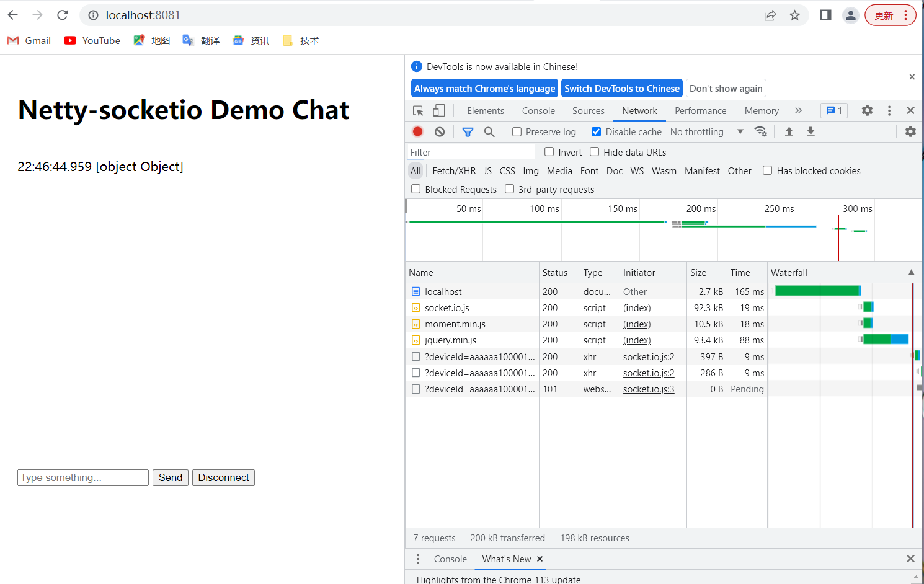Open Network panel settings gear
Image resolution: width=924 pixels, height=584 pixels.
tap(910, 131)
